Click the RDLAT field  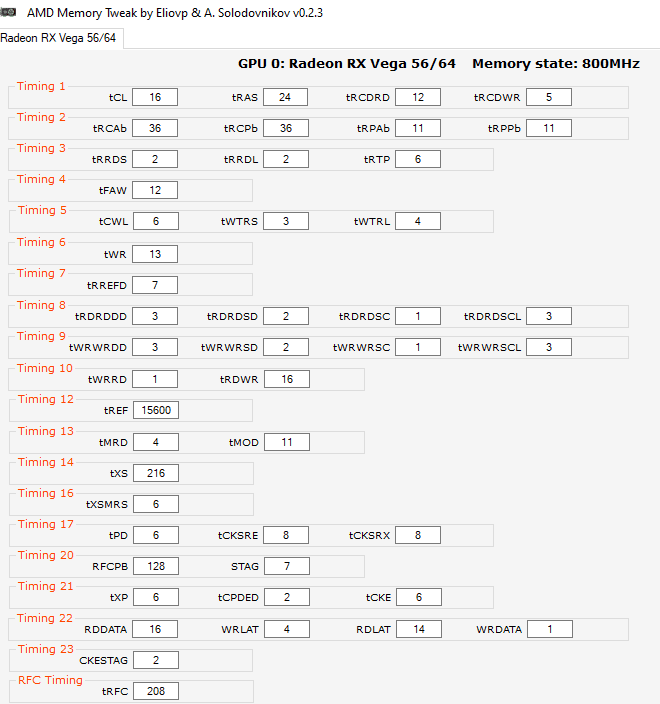[418, 629]
